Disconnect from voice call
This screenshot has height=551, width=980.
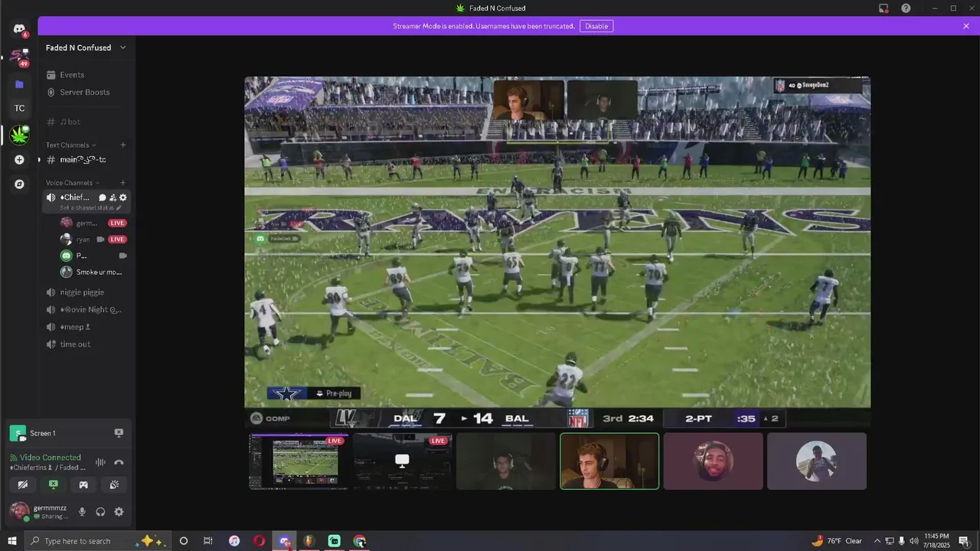(119, 462)
